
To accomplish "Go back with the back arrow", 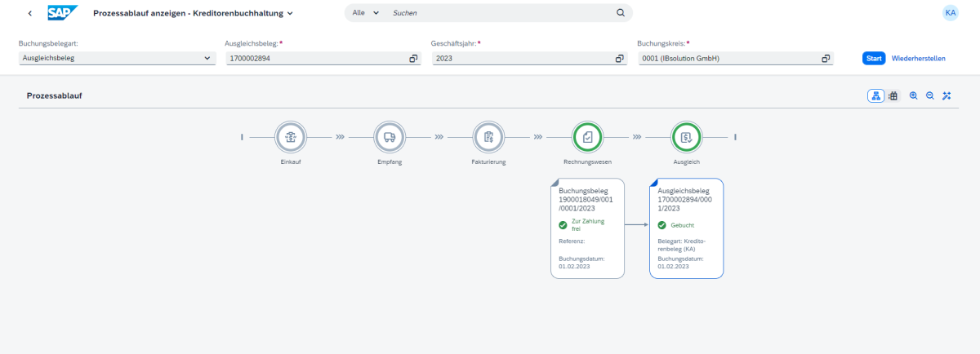I will pos(30,13).
